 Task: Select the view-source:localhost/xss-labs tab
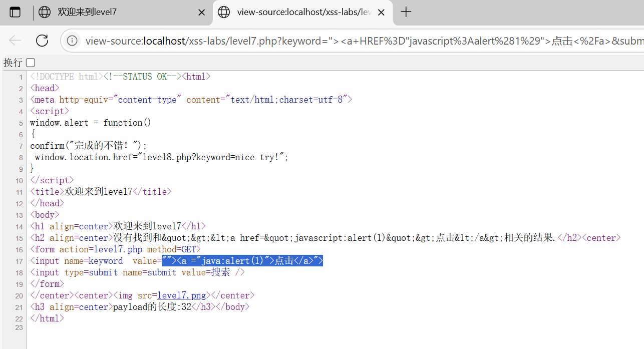pyautogui.click(x=302, y=12)
